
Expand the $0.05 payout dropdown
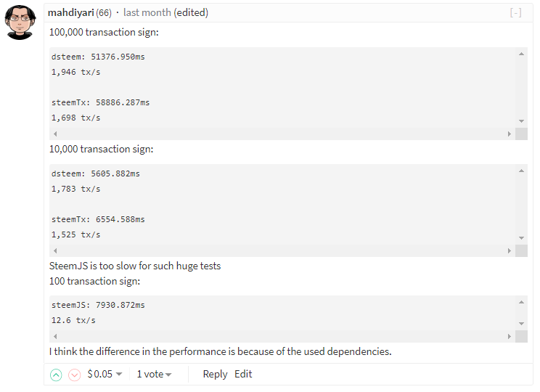click(105, 374)
